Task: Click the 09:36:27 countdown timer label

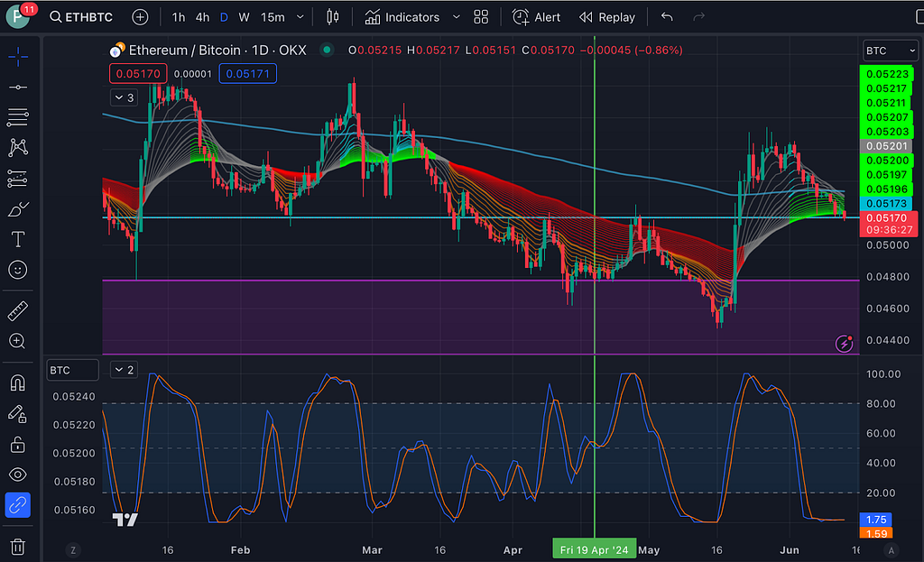Action: (x=889, y=230)
